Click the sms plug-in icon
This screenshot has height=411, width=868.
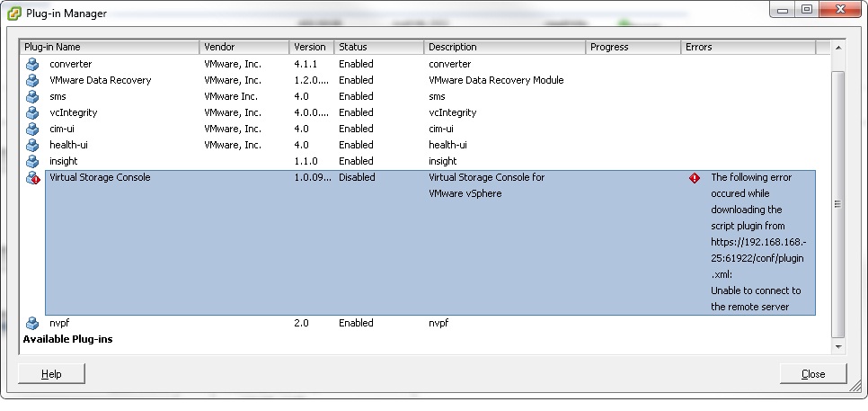pyautogui.click(x=32, y=96)
